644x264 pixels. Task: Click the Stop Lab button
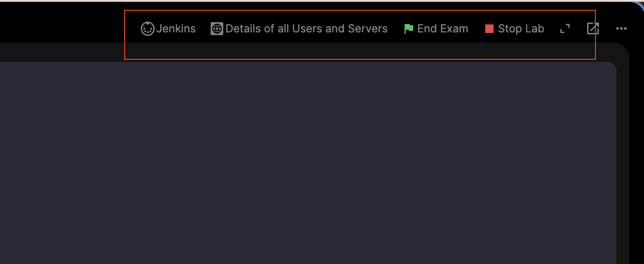514,29
